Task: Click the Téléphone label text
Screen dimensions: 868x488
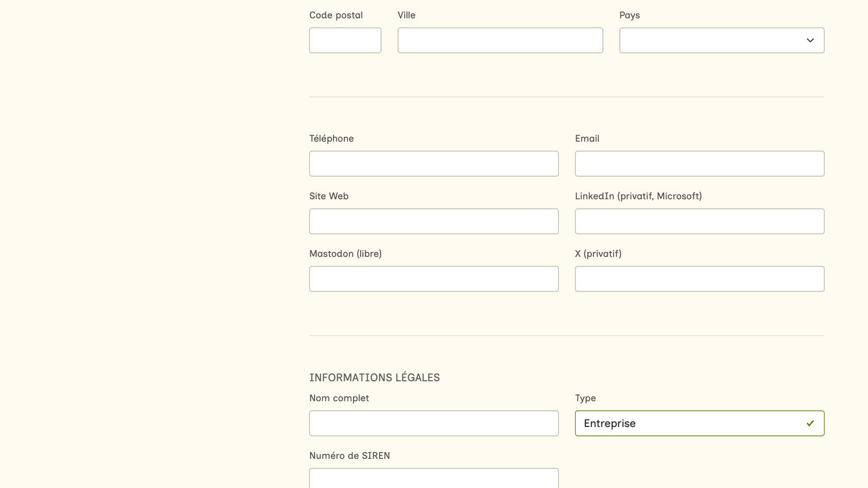Action: click(x=332, y=138)
